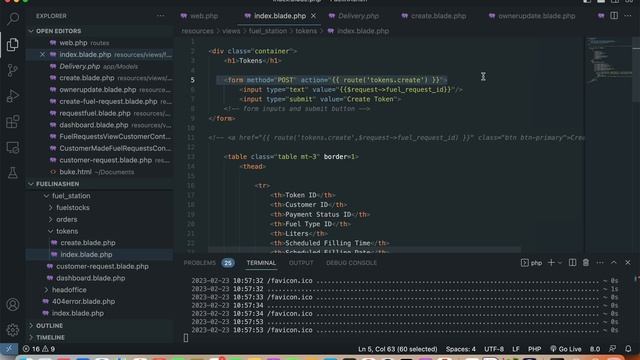Split the terminal panel

tap(572, 263)
